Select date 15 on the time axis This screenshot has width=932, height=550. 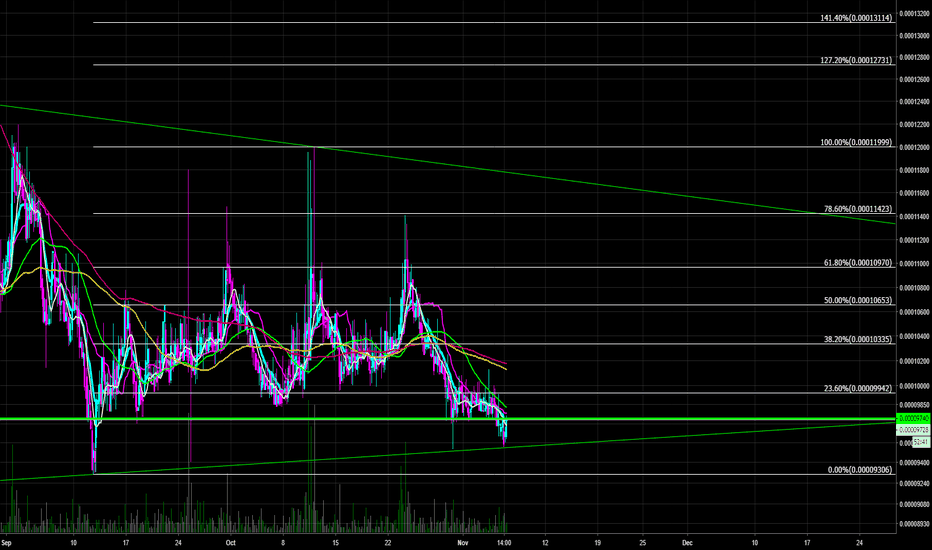pyautogui.click(x=336, y=543)
